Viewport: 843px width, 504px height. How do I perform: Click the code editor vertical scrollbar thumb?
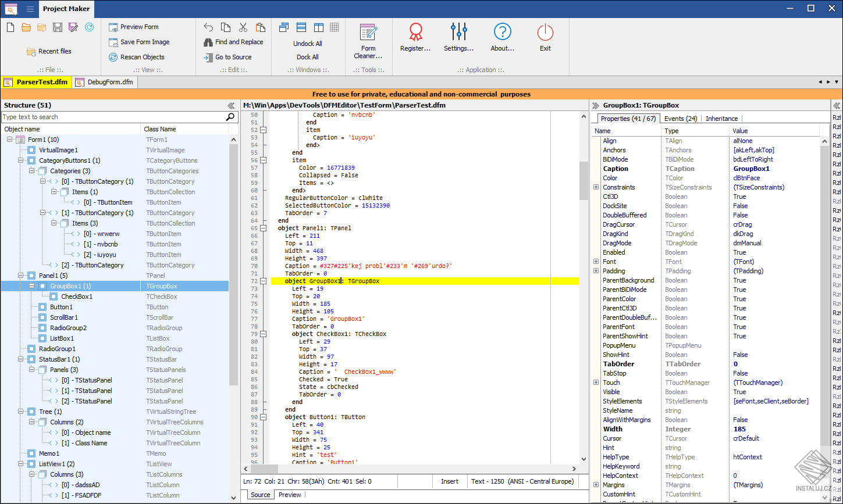click(x=584, y=180)
